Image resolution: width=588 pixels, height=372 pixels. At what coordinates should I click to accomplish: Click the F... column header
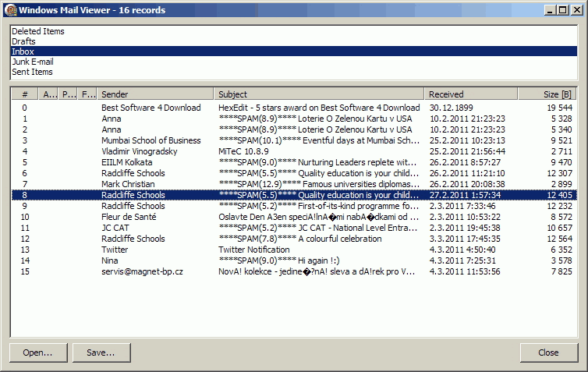click(x=88, y=94)
